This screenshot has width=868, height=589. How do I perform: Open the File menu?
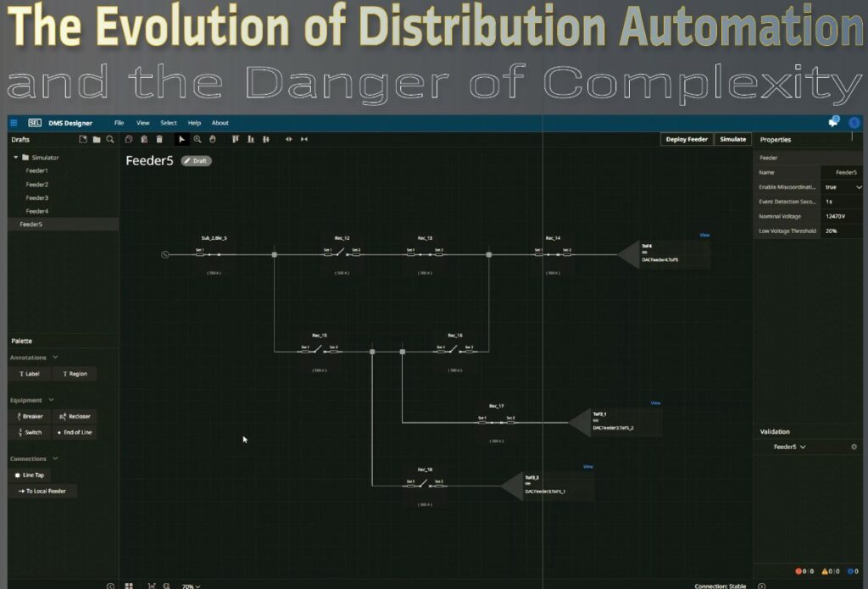[119, 123]
